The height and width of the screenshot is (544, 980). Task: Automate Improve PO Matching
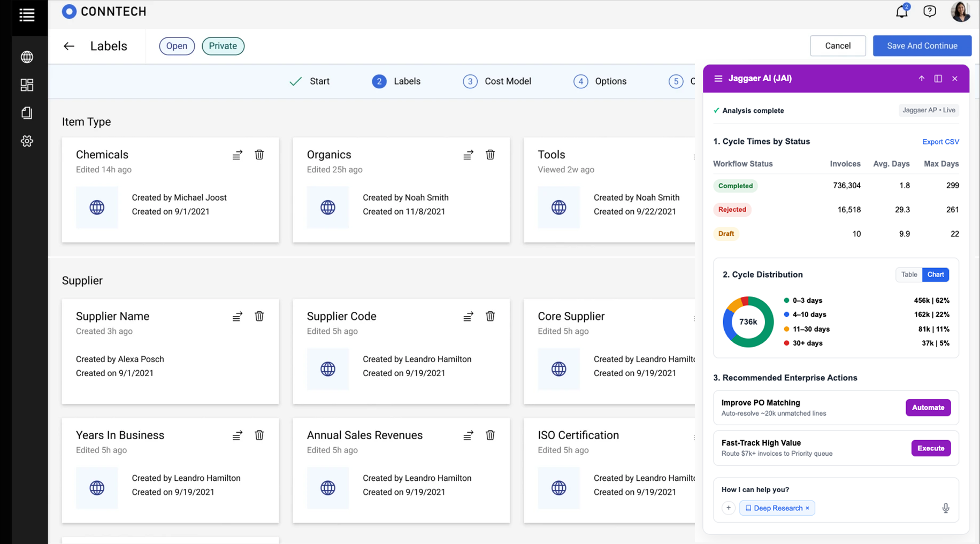point(928,408)
